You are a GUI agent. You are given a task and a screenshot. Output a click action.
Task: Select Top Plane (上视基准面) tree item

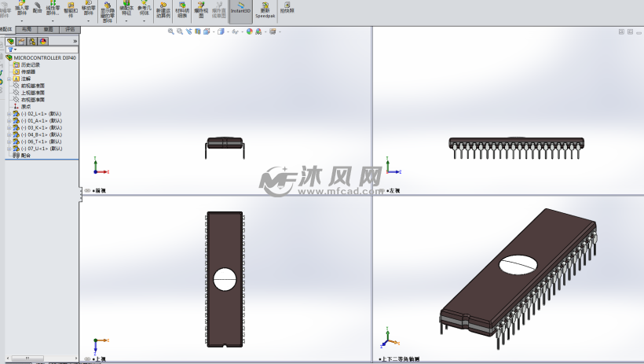(29, 93)
